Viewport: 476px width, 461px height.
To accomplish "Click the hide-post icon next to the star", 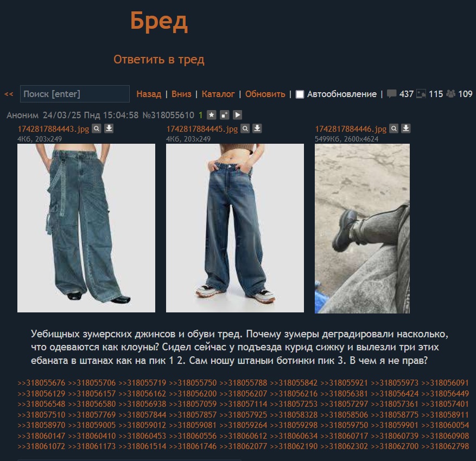I will pos(224,115).
